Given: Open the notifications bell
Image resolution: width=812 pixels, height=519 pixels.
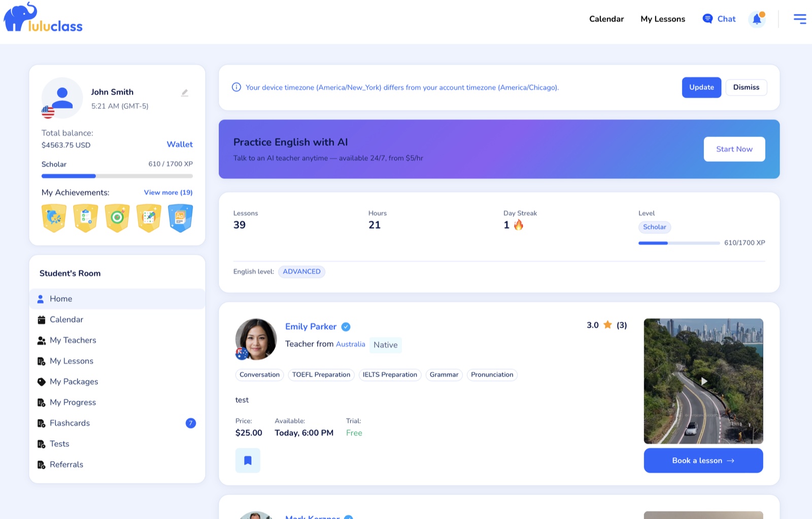Looking at the screenshot, I should tap(757, 19).
